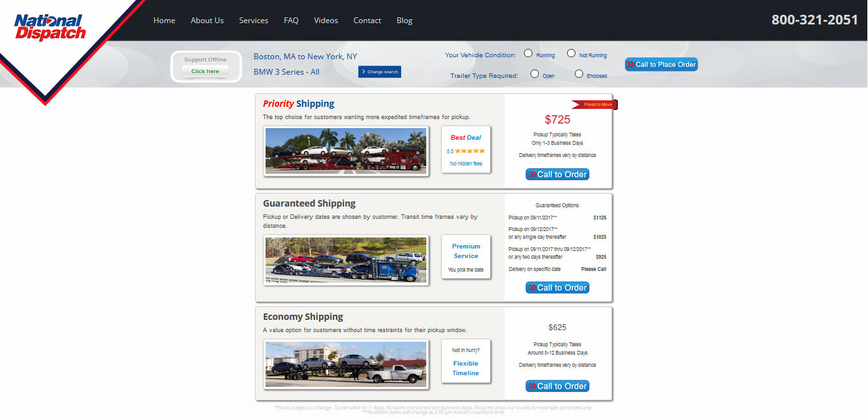Click the Support Offline 'Click here' button
868x419 pixels.
[x=205, y=71]
